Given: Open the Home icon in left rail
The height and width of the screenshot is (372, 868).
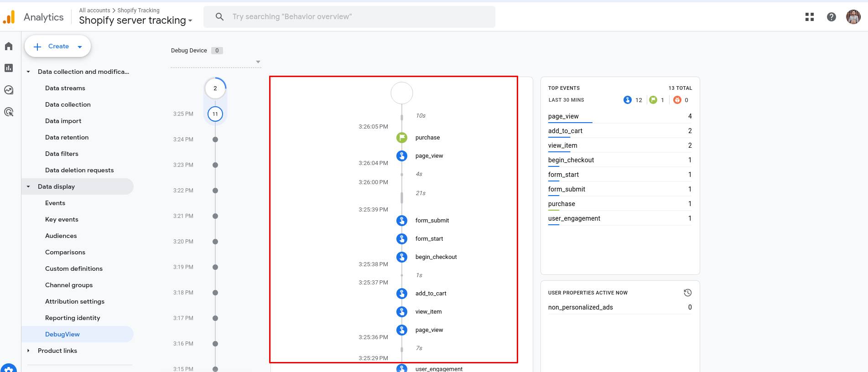Looking at the screenshot, I should tap(9, 46).
